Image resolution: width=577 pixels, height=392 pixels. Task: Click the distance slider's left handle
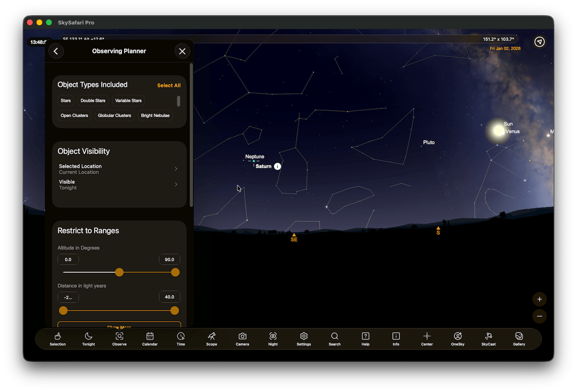(63, 310)
